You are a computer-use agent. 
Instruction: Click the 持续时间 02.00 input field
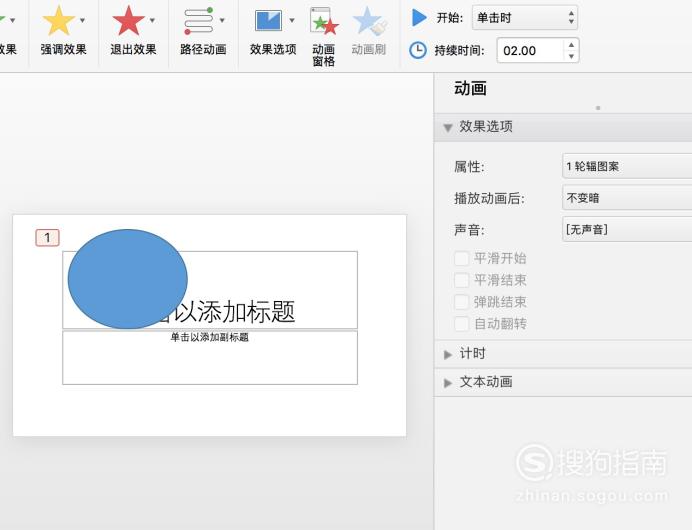(x=530, y=50)
